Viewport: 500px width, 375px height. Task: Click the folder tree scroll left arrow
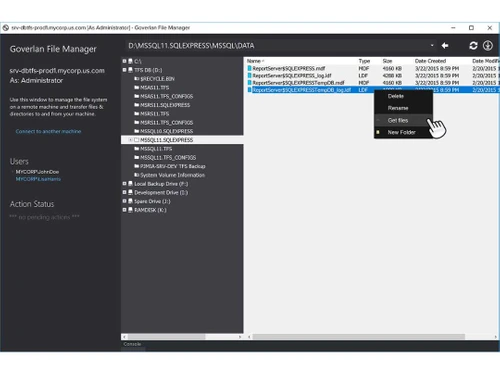124,337
